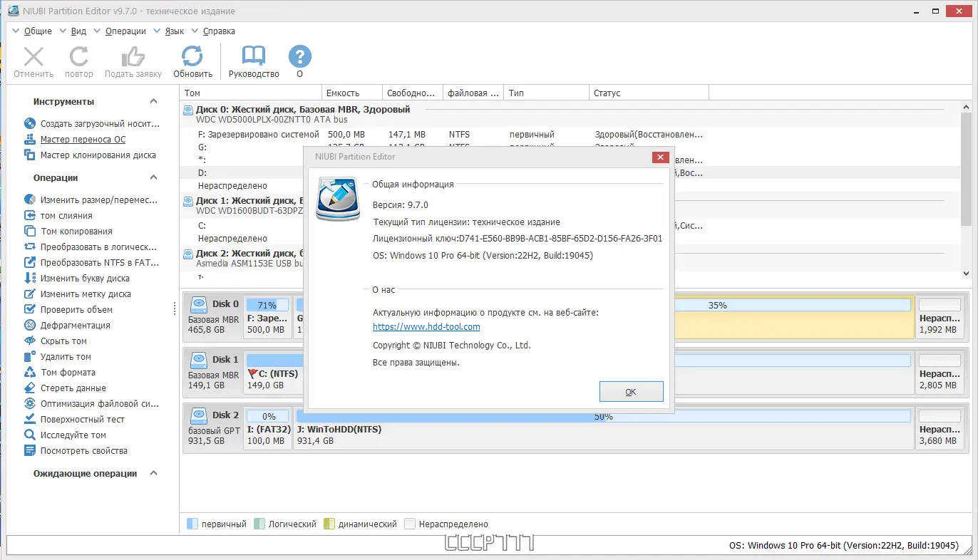Select F: partition block on Disk 0 map
The image size is (978, 560).
click(267, 317)
